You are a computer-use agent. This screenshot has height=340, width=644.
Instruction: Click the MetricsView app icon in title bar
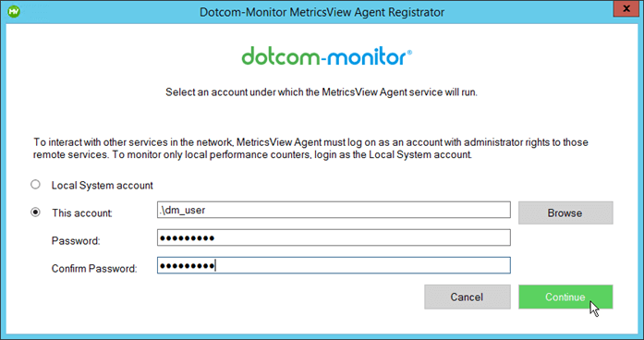tap(14, 11)
